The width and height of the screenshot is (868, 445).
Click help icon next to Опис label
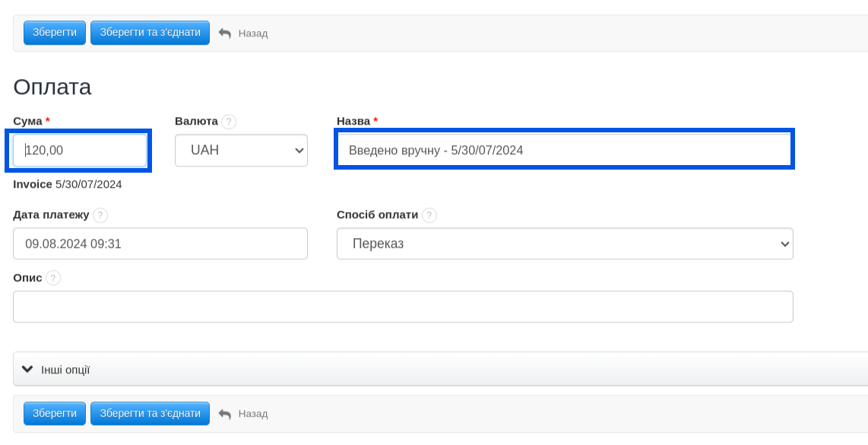click(53, 278)
